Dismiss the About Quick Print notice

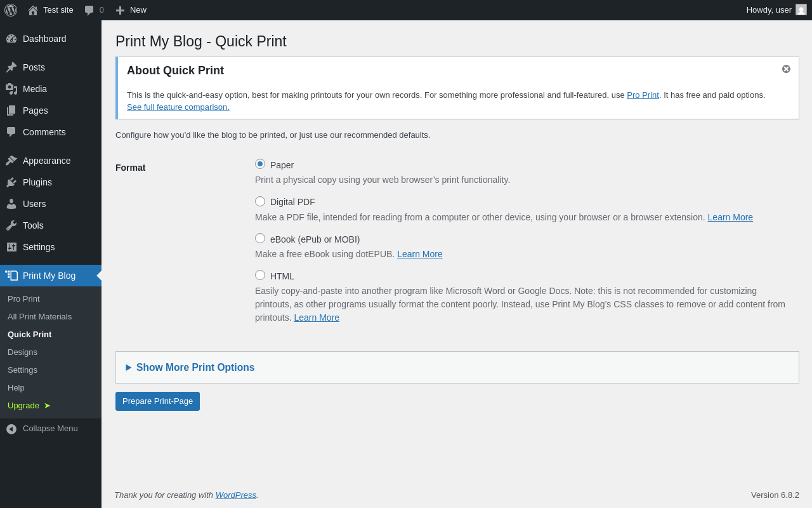pos(786,69)
